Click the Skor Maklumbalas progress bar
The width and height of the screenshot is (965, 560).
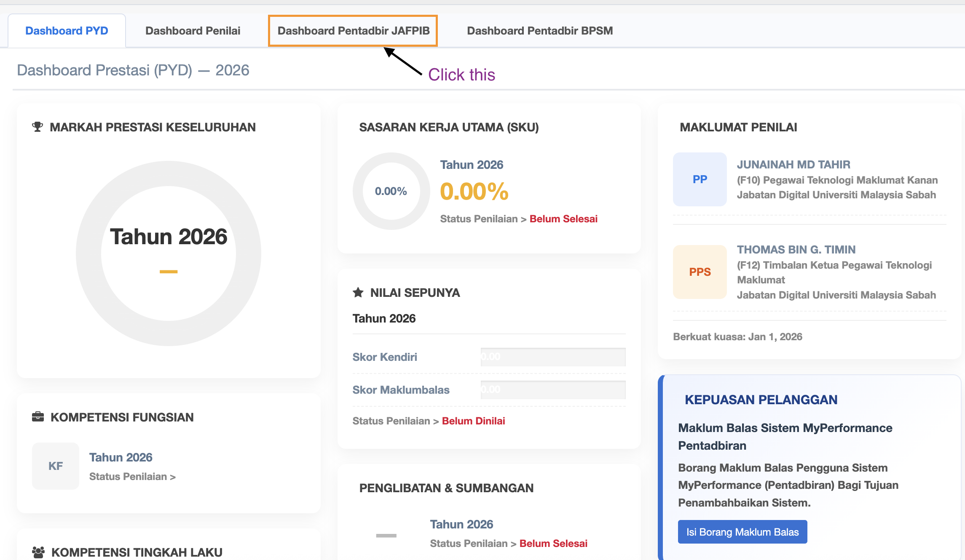(553, 390)
